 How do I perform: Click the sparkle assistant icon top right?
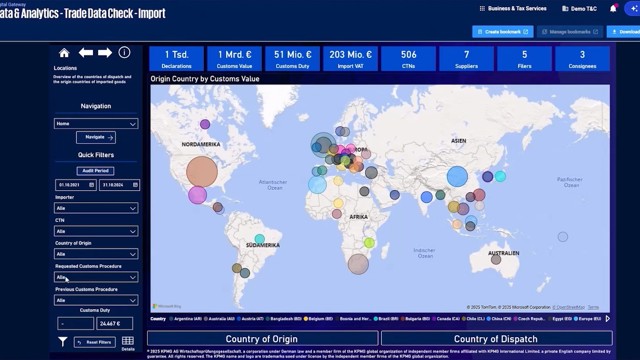click(x=633, y=8)
